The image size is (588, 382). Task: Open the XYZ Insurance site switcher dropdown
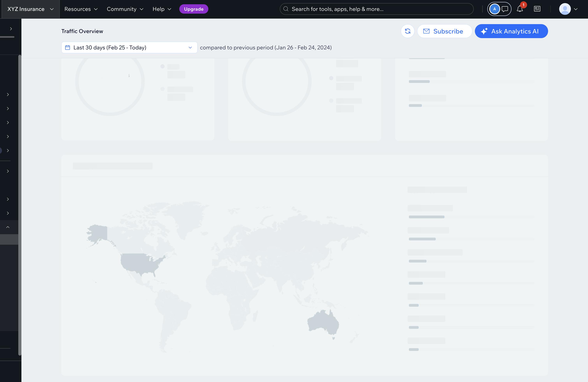coord(30,9)
